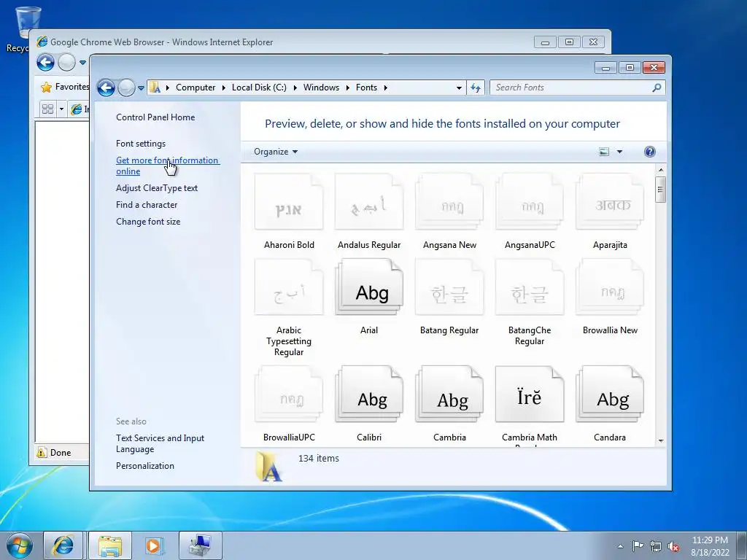Screen dimensions: 747x560
Task: Open the Aharoni Bold font icon
Action: (x=289, y=202)
